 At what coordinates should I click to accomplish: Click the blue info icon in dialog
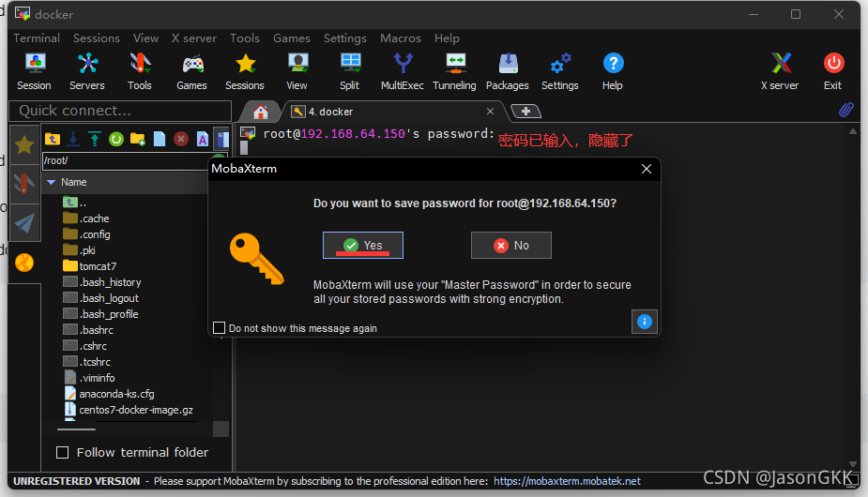(645, 322)
